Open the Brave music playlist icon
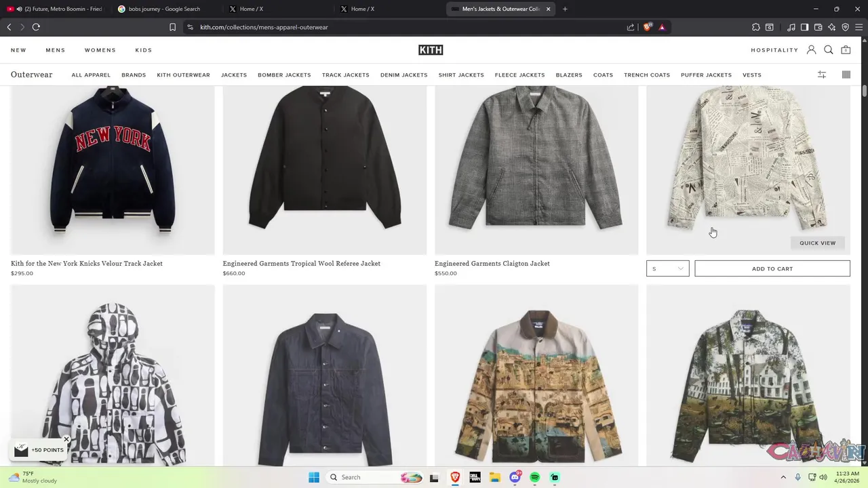This screenshot has width=868, height=488. 791,27
